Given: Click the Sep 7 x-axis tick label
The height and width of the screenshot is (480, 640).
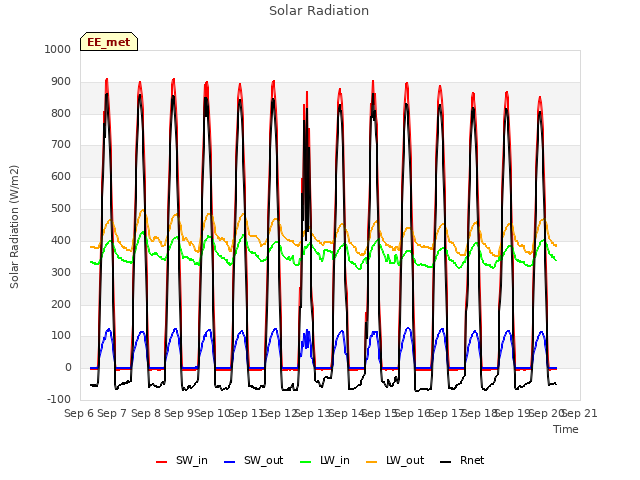Looking at the screenshot, I should click(112, 413).
